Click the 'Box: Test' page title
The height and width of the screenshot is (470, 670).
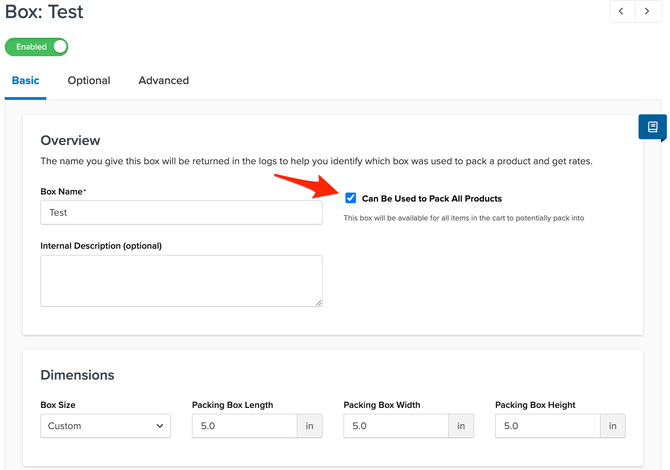coord(44,12)
